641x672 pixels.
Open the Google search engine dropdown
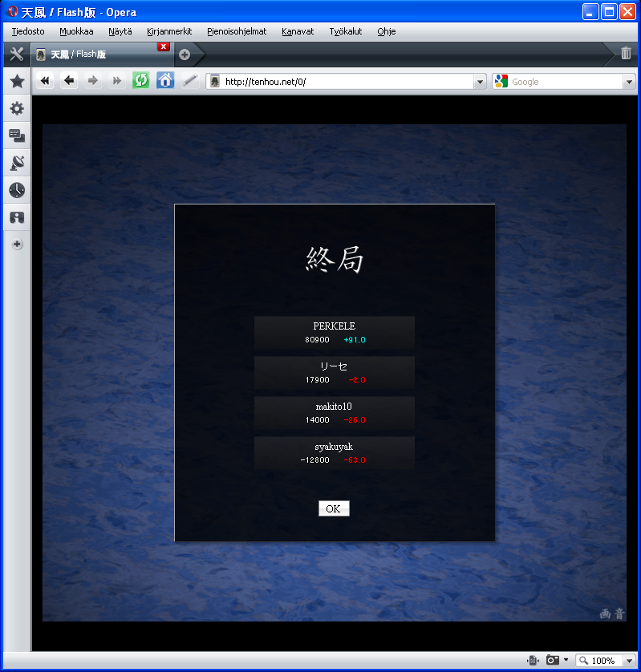[629, 82]
